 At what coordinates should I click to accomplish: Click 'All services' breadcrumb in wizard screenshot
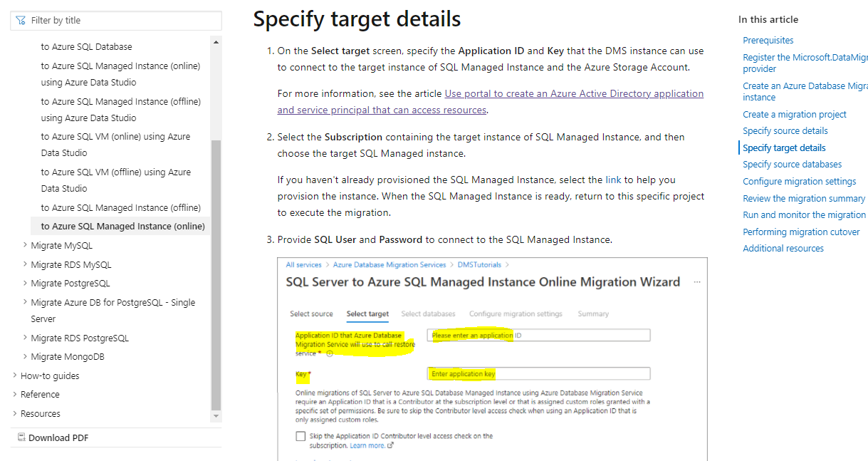[x=304, y=265]
